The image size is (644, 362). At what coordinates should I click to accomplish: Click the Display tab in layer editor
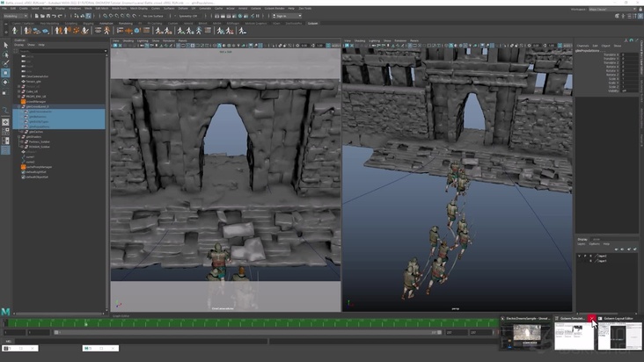582,239
